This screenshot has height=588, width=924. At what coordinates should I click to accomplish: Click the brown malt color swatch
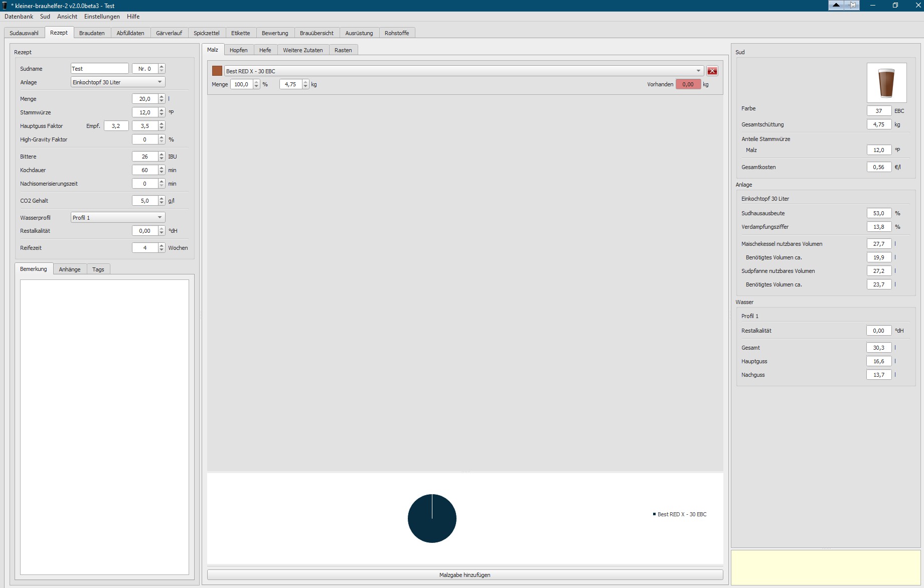tap(217, 71)
